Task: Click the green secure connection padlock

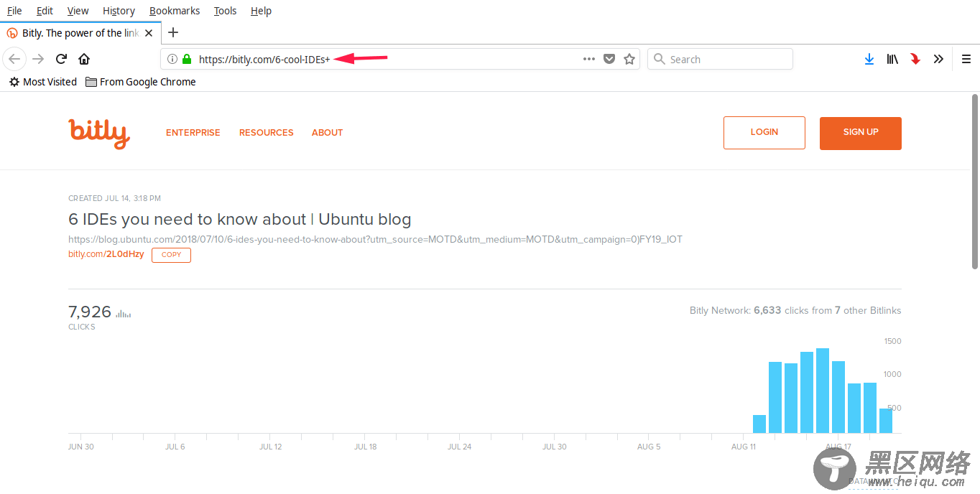Action: 187,59
